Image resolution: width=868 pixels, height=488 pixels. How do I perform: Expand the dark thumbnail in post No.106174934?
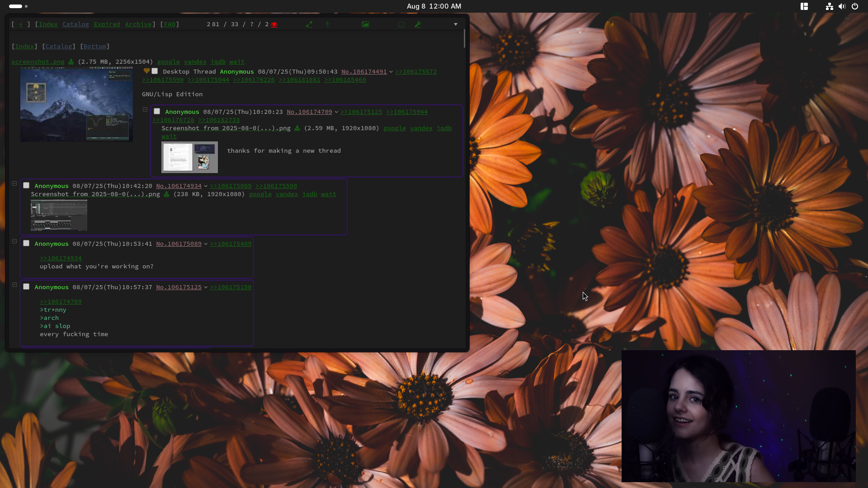pos(59,216)
